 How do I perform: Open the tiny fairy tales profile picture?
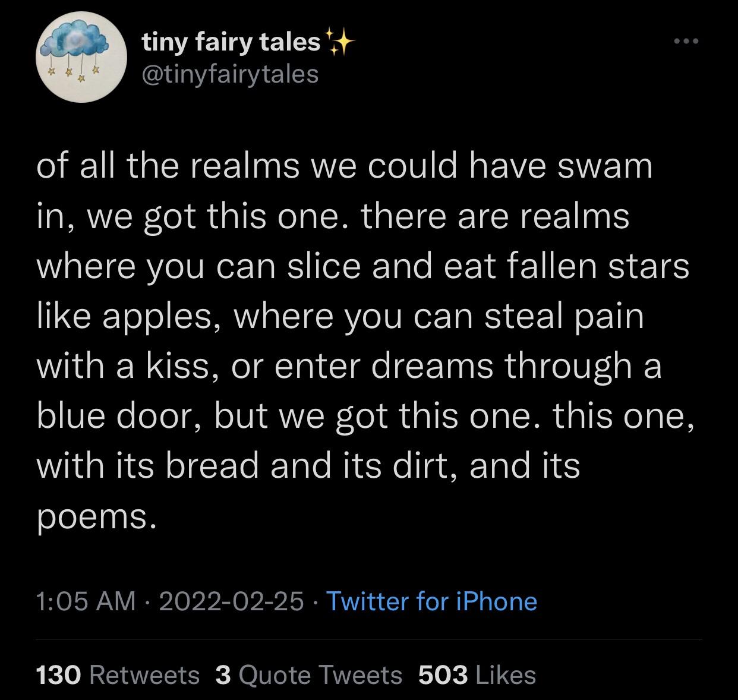(81, 58)
